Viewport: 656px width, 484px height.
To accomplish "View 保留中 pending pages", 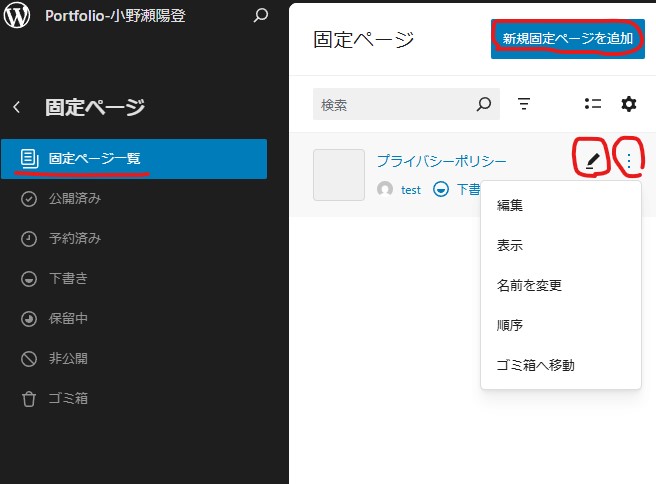I will coord(69,318).
